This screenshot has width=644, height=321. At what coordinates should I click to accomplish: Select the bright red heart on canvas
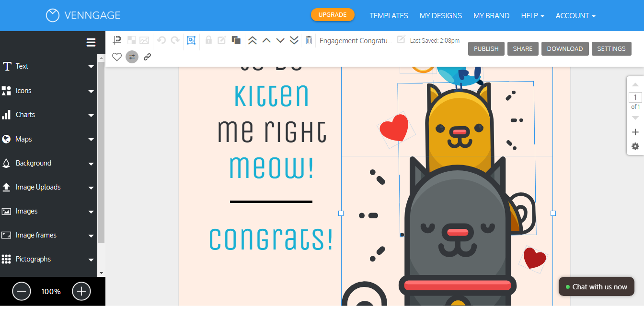click(394, 129)
